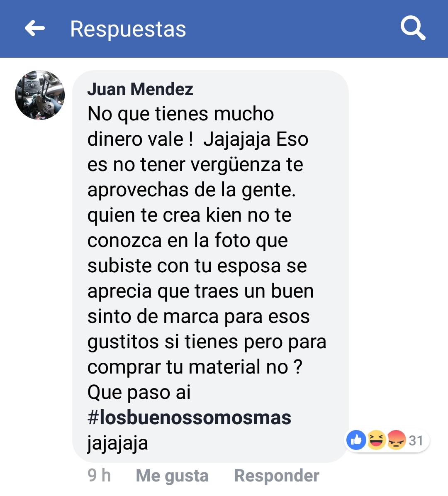This screenshot has height=496, width=448.
Task: Open the Juan Mendez profile name
Action: click(x=140, y=89)
